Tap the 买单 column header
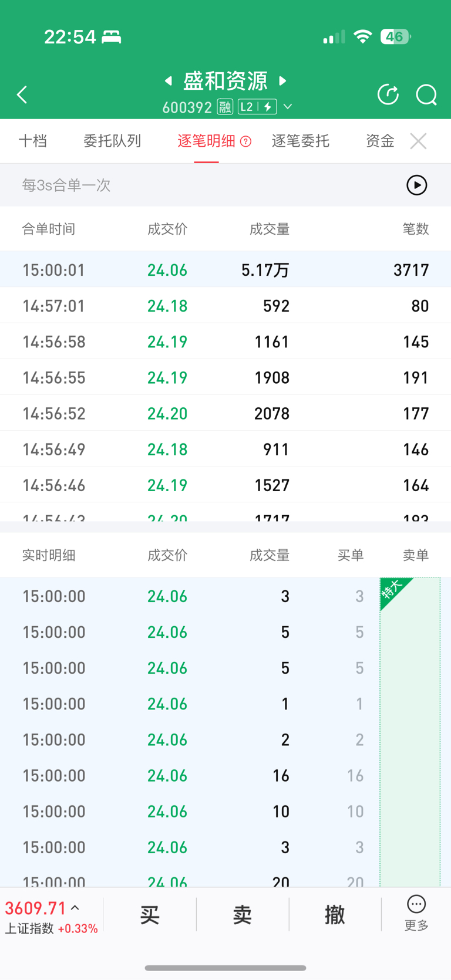 (x=351, y=555)
